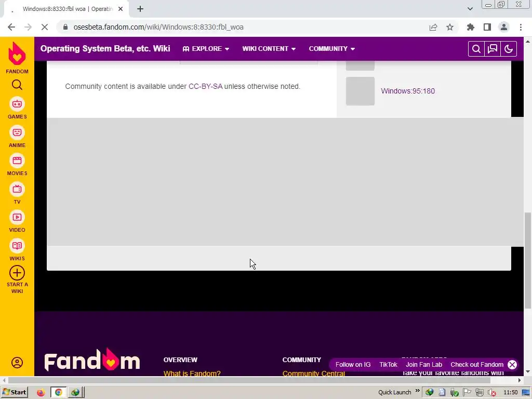This screenshot has height=399, width=532.
Task: Click the wiki header search icon
Action: pos(476,49)
